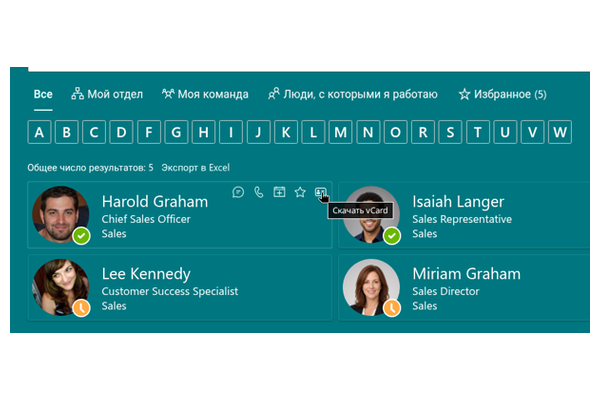Filter by letter F
This screenshot has height=400, width=600.
pos(149,132)
